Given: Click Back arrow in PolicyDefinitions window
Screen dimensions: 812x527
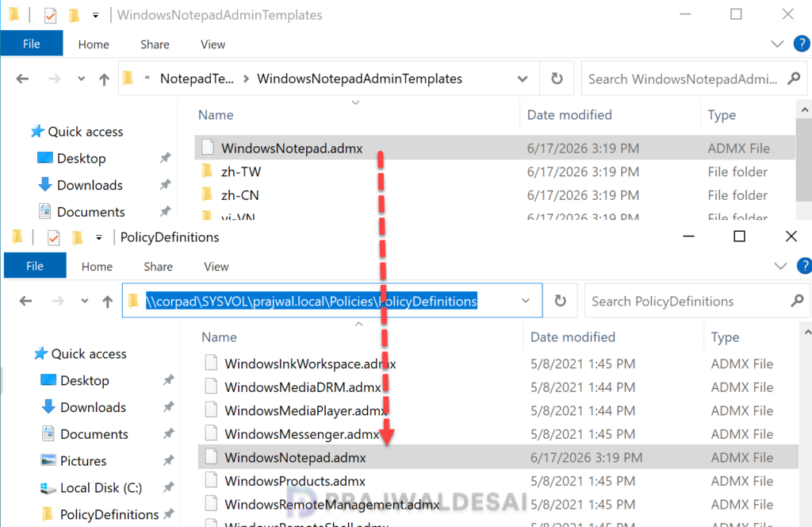Looking at the screenshot, I should pyautogui.click(x=25, y=301).
